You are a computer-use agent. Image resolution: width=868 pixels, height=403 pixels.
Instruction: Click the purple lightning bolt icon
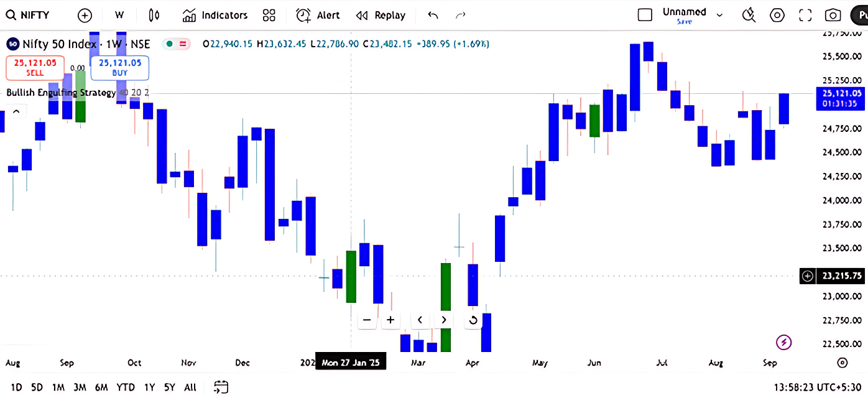pos(784,342)
